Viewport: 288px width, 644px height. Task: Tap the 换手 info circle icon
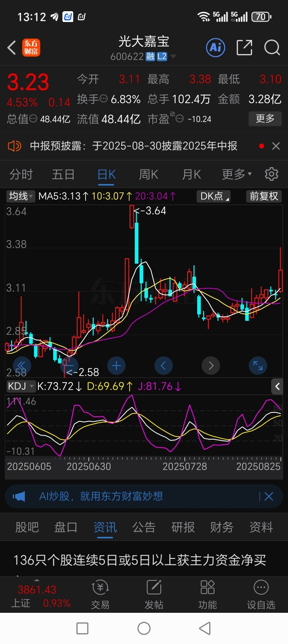coord(104,99)
